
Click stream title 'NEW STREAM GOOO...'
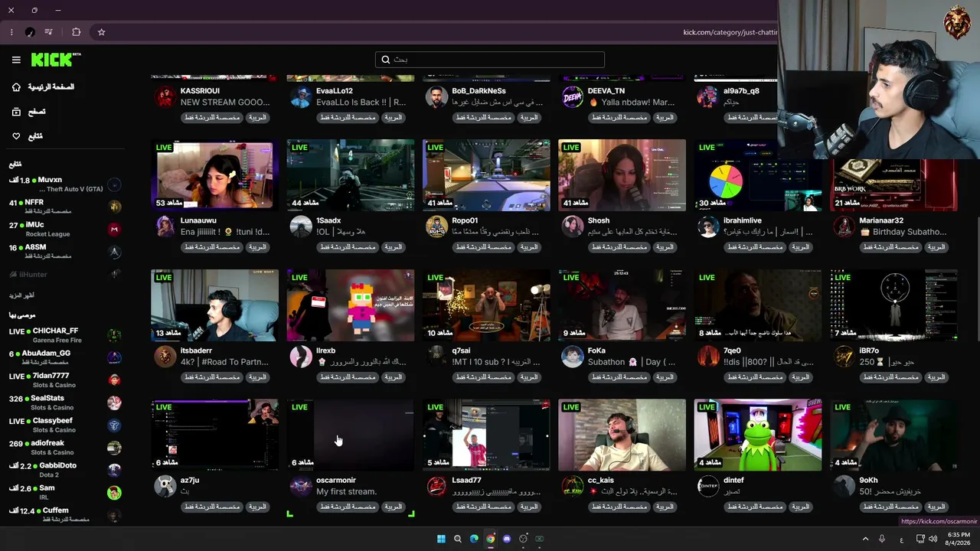[225, 103]
